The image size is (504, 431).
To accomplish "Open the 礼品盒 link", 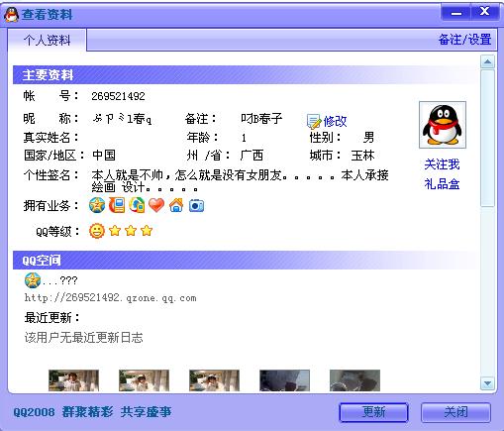I will coord(442,184).
